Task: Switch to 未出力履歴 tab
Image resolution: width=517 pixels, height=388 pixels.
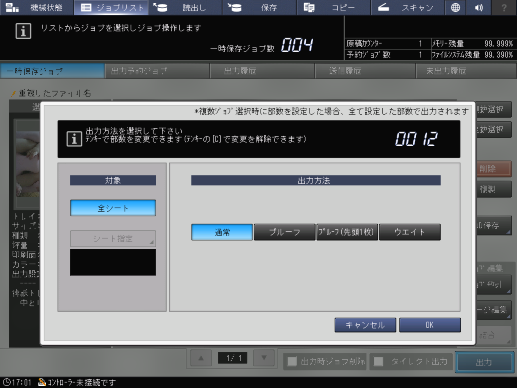Action: coord(466,71)
